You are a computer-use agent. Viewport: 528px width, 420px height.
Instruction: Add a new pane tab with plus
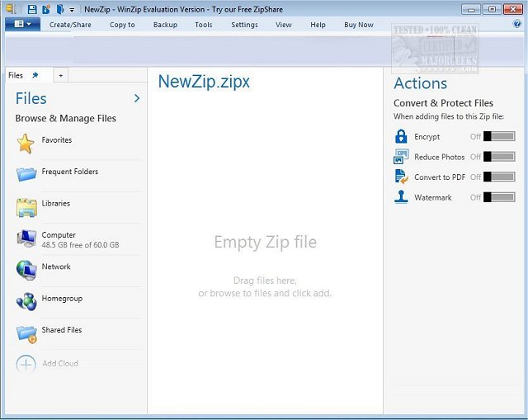coord(60,75)
